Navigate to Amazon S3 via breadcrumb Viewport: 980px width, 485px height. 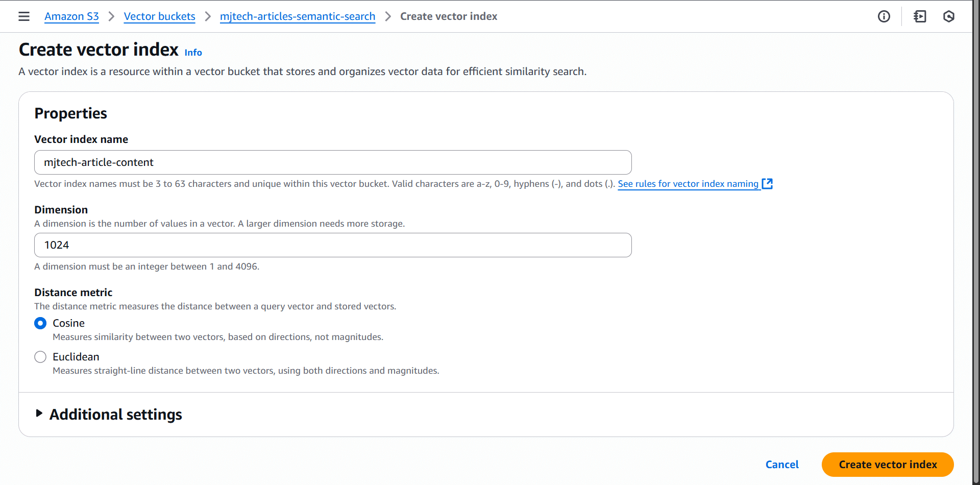click(71, 16)
